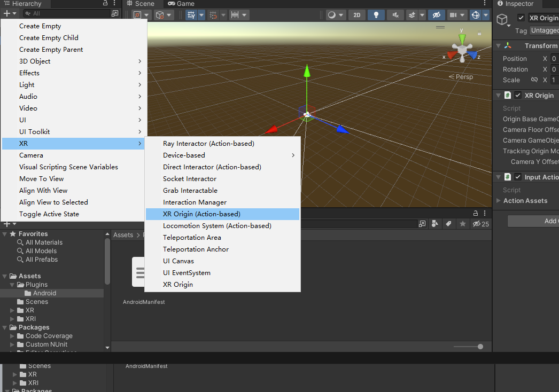This screenshot has height=392, width=559.
Task: Toggle the Input Action Manager component checkbox
Action: [x=518, y=177]
